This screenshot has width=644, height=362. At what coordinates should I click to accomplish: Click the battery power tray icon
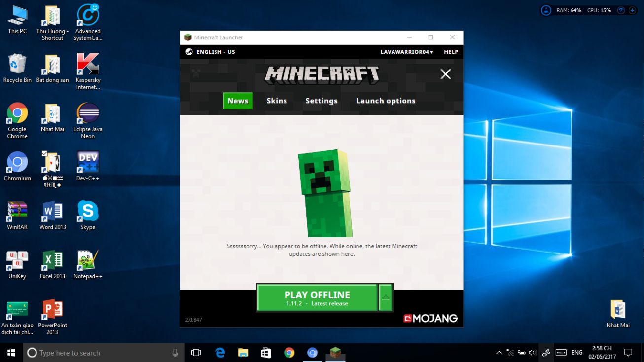(521, 353)
